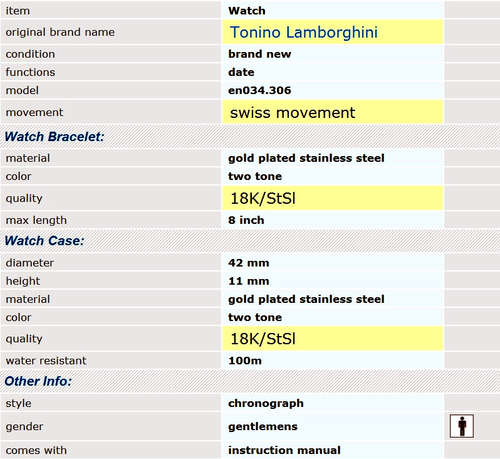Select the highlighted swiss movement cell

pyautogui.click(x=333, y=112)
